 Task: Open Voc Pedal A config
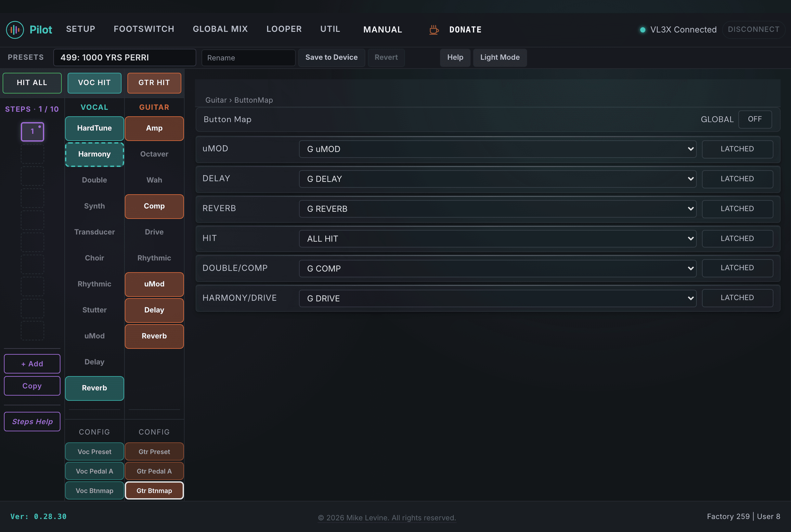point(94,471)
